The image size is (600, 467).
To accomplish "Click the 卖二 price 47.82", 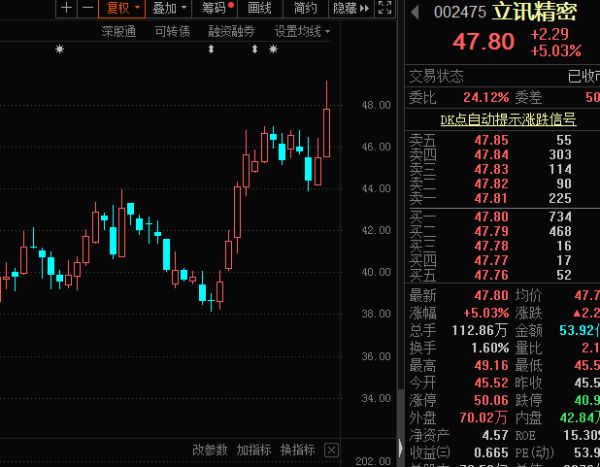I will (491, 184).
